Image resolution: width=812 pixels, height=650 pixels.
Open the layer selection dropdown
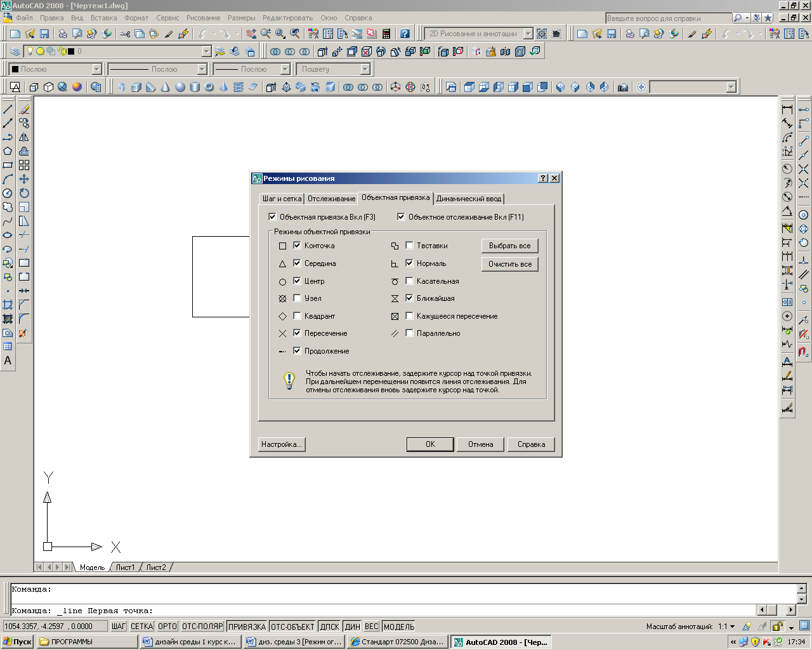click(x=207, y=51)
